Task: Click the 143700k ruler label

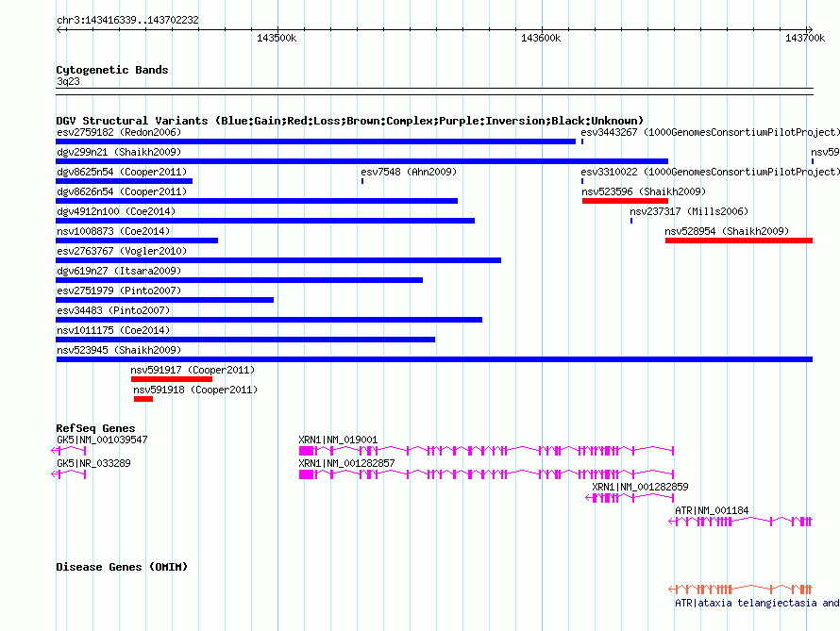Action: coord(805,38)
